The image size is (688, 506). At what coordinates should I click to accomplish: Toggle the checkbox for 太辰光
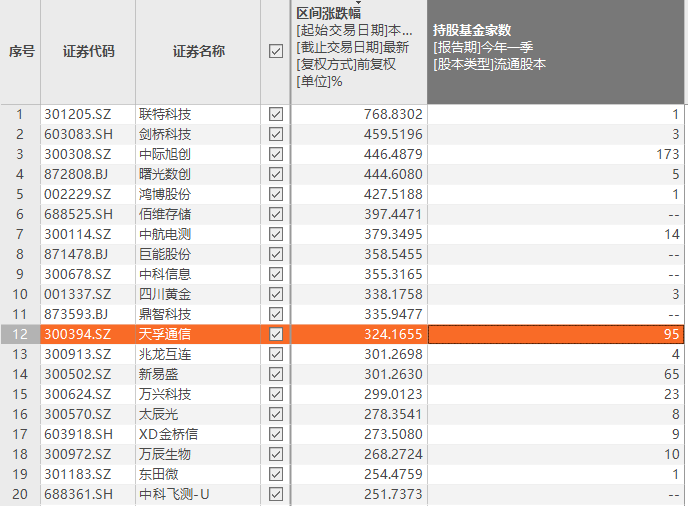coord(276,414)
